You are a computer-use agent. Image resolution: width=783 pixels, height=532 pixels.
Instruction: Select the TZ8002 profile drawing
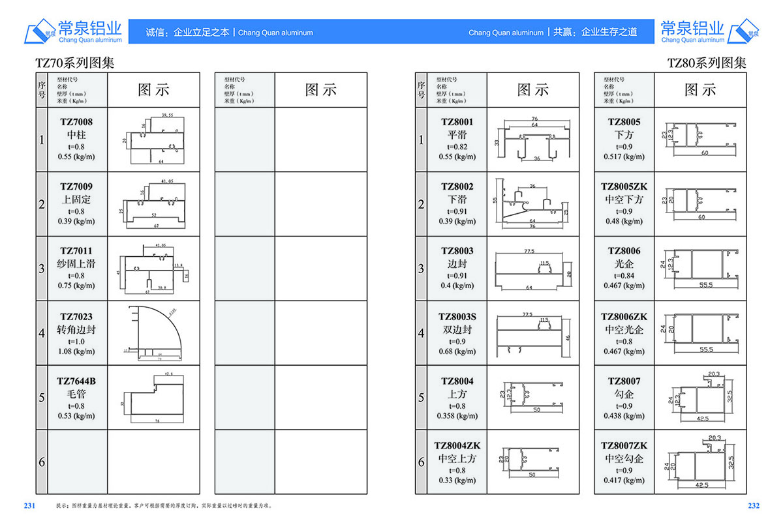pyautogui.click(x=532, y=203)
